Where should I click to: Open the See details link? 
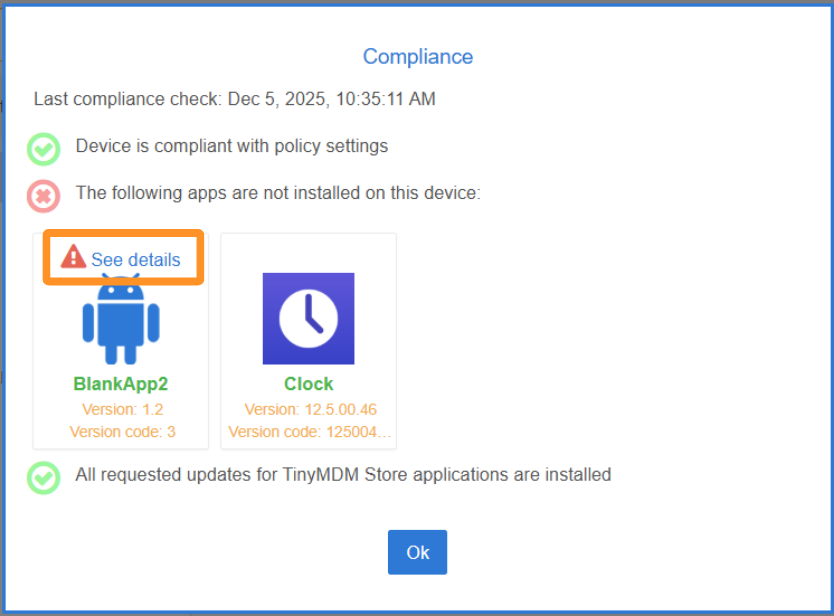pyautogui.click(x=136, y=260)
